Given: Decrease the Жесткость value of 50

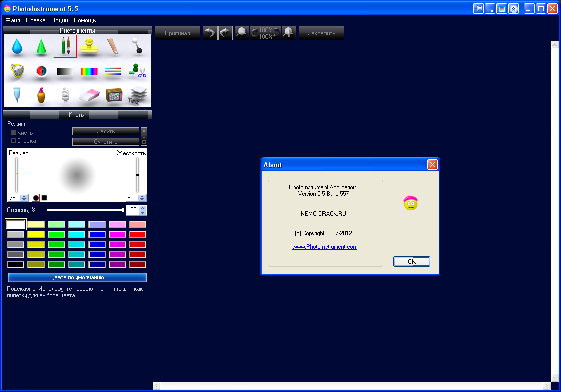Looking at the screenshot, I should click(x=142, y=200).
